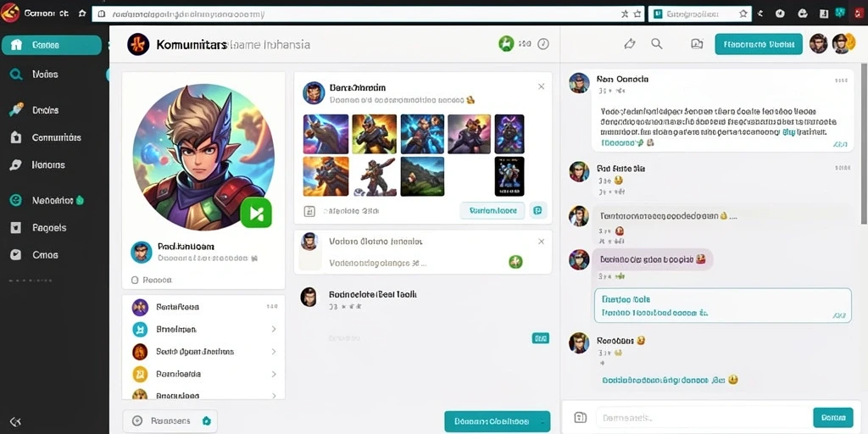The image size is (868, 434).
Task: Click the light teal button under the gallery
Action: pyautogui.click(x=492, y=210)
